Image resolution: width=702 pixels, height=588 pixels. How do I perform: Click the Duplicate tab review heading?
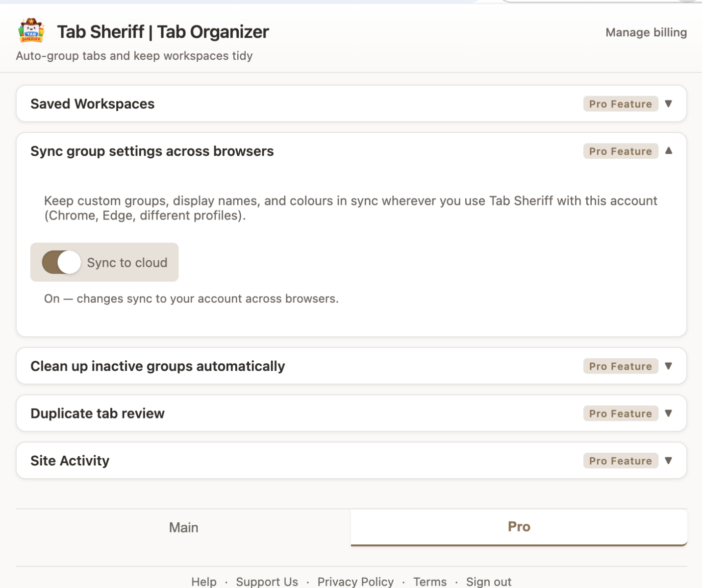(98, 414)
